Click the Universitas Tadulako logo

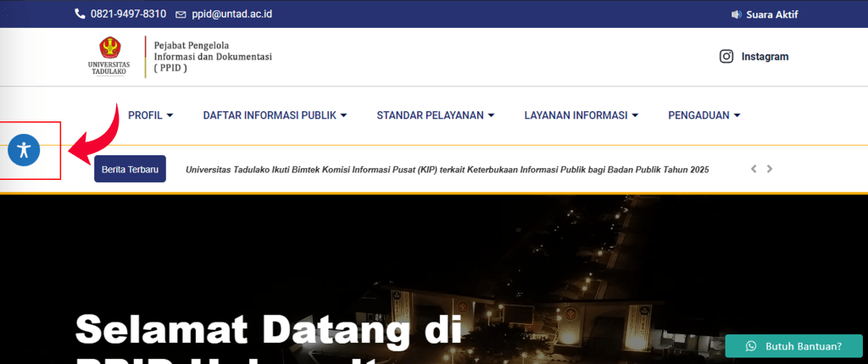point(109,57)
